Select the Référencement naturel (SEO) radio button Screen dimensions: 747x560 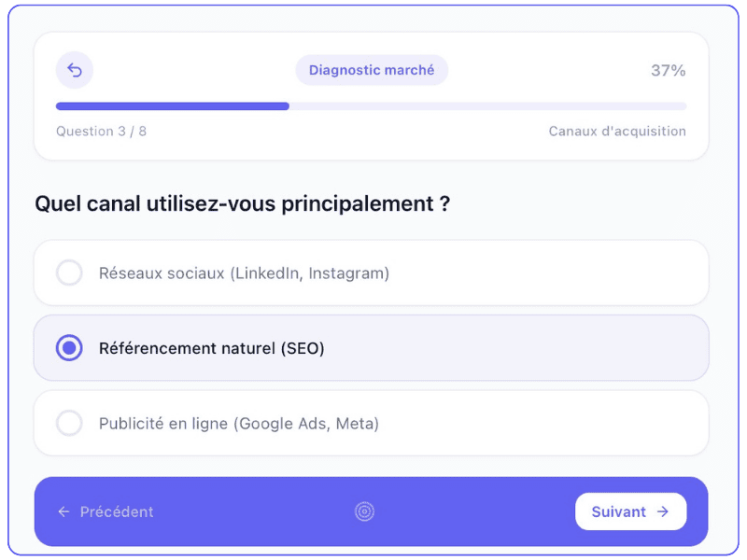pyautogui.click(x=69, y=348)
